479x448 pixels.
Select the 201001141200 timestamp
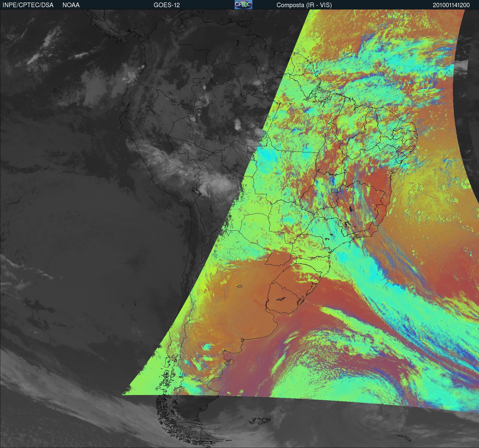point(451,5)
